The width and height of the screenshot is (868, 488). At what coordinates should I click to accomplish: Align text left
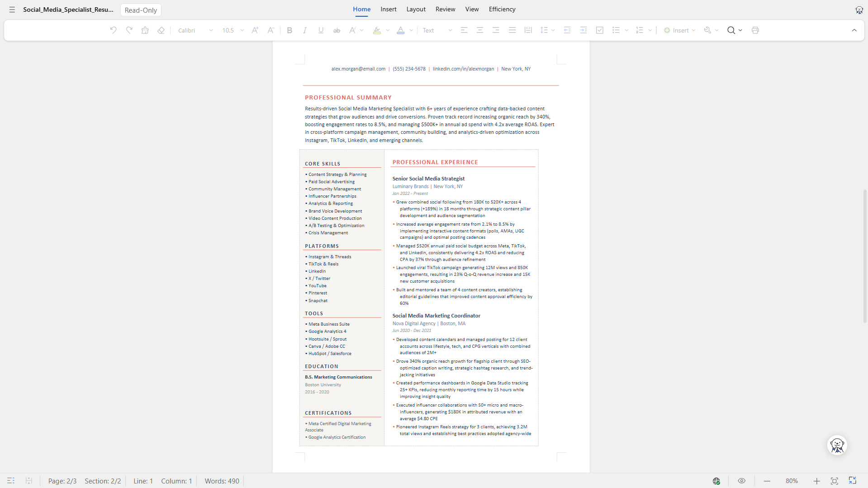click(464, 30)
